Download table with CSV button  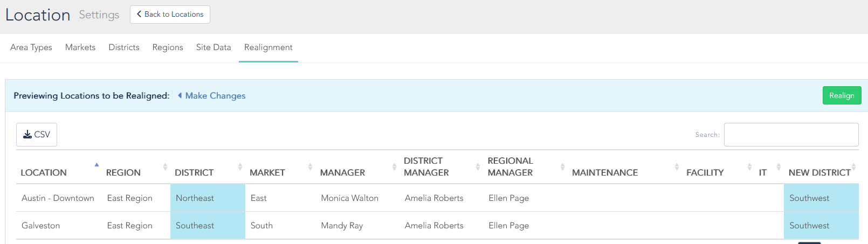(37, 135)
